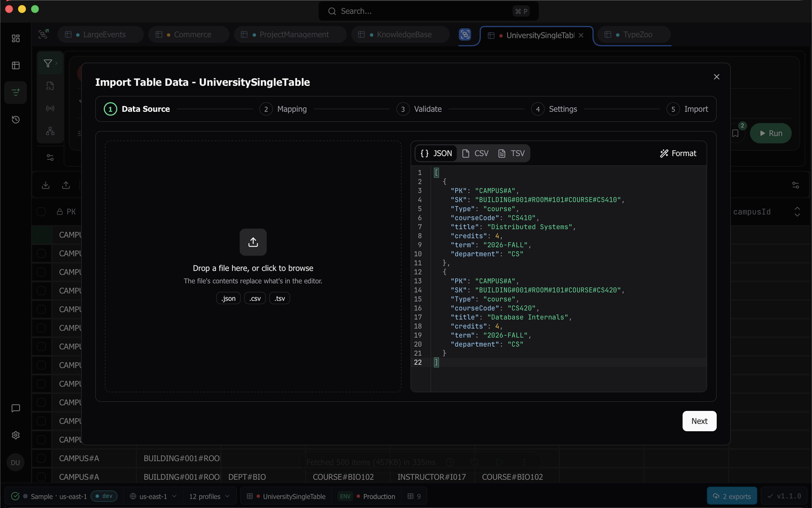This screenshot has width=812, height=508.
Task: Open the 2 exports button
Action: point(732,496)
